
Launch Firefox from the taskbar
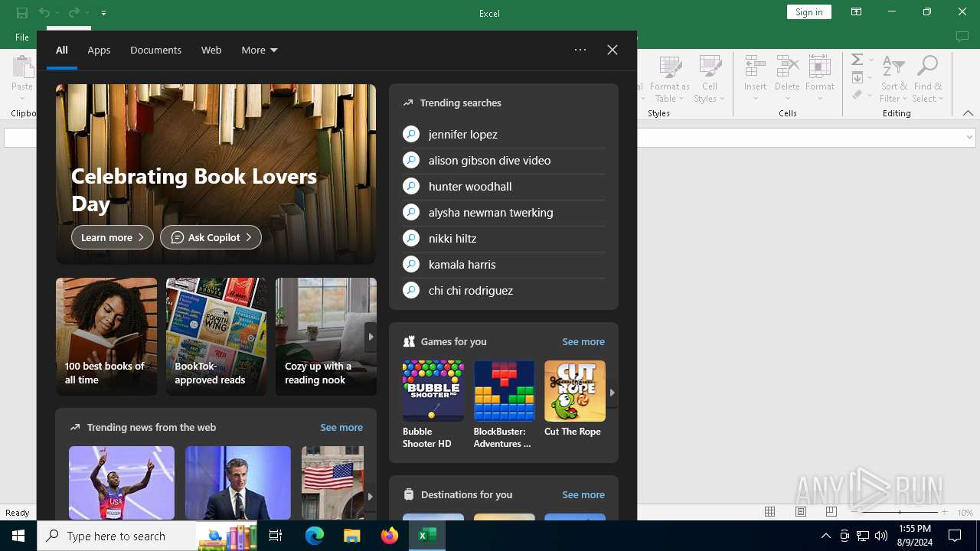[x=390, y=536]
